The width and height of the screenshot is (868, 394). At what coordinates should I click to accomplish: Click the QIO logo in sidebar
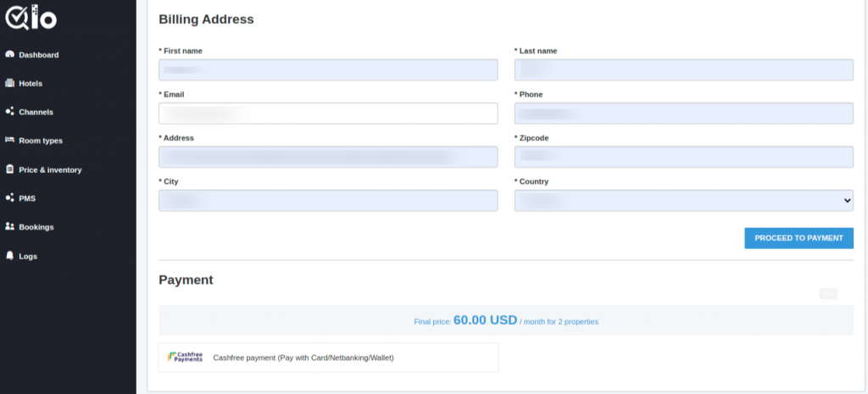pos(31,17)
